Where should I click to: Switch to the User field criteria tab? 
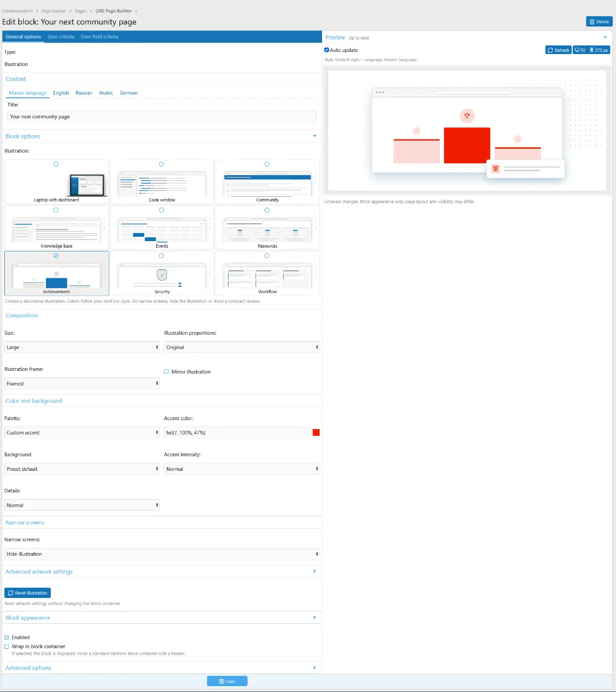[x=99, y=37]
